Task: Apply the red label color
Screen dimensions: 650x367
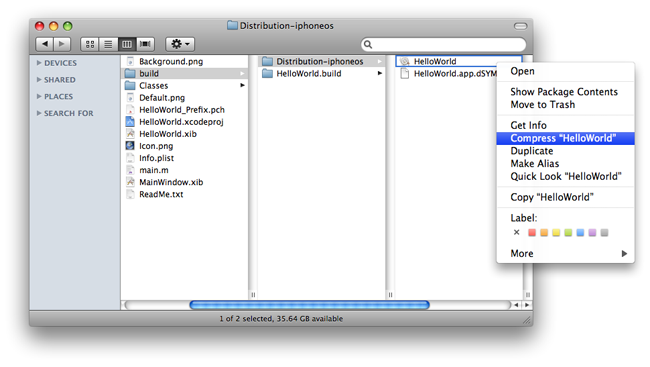Action: coord(532,233)
